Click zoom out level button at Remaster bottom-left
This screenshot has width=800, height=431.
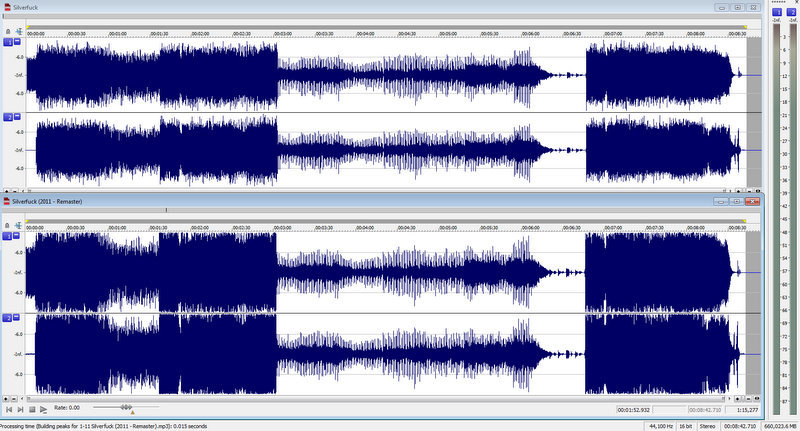pos(14,399)
